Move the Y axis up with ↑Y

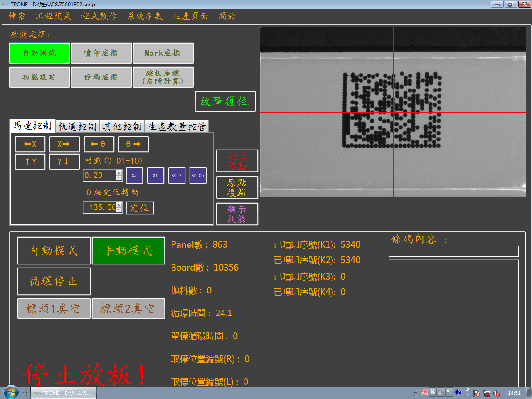pos(30,162)
